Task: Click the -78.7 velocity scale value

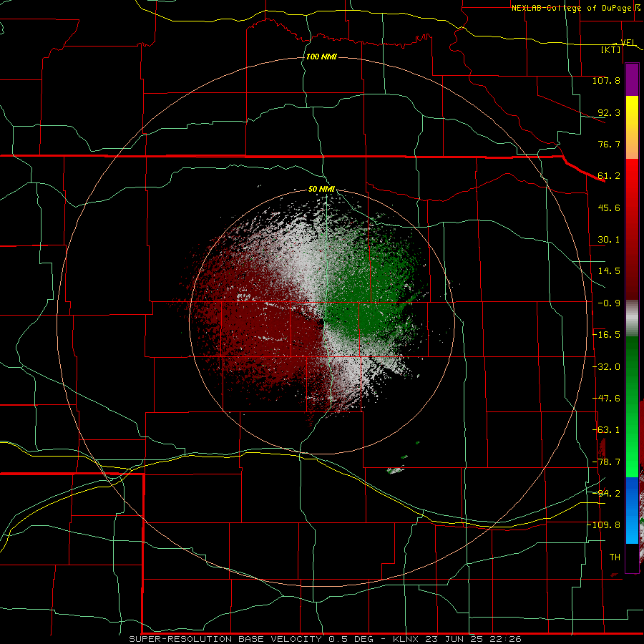Action: point(606,462)
